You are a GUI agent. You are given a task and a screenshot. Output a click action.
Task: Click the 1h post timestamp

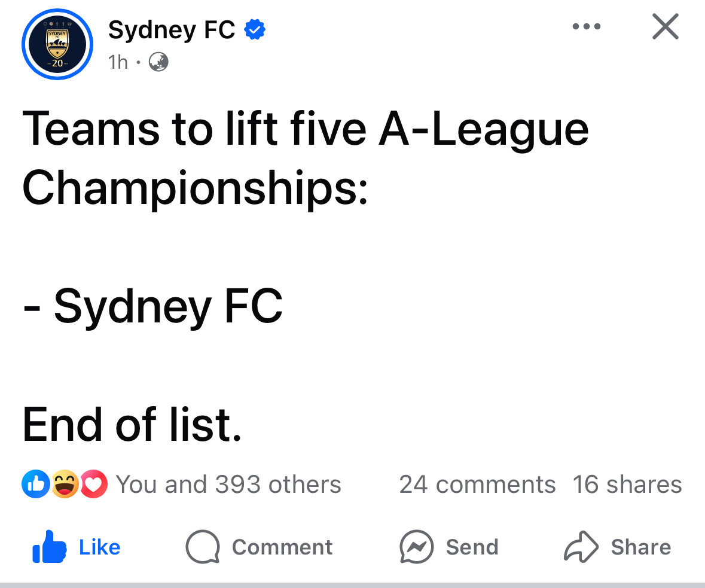coord(118,62)
